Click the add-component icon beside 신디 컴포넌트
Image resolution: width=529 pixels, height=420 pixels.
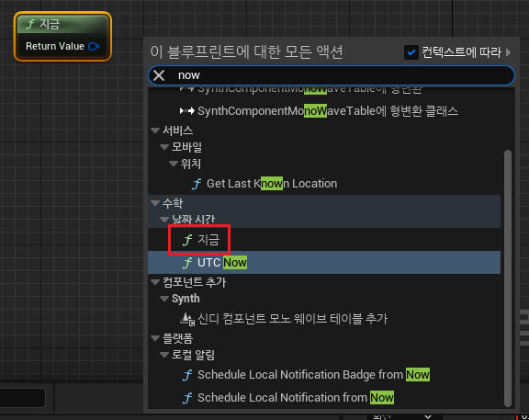(x=187, y=319)
